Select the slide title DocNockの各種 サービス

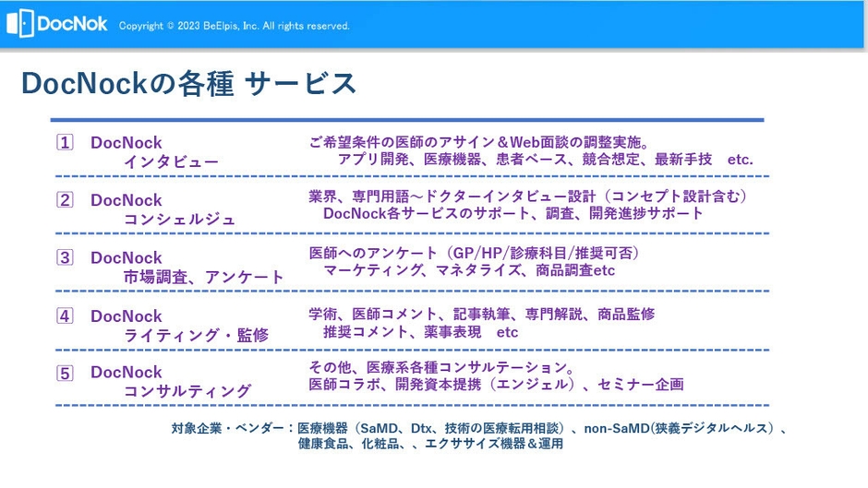point(188,84)
